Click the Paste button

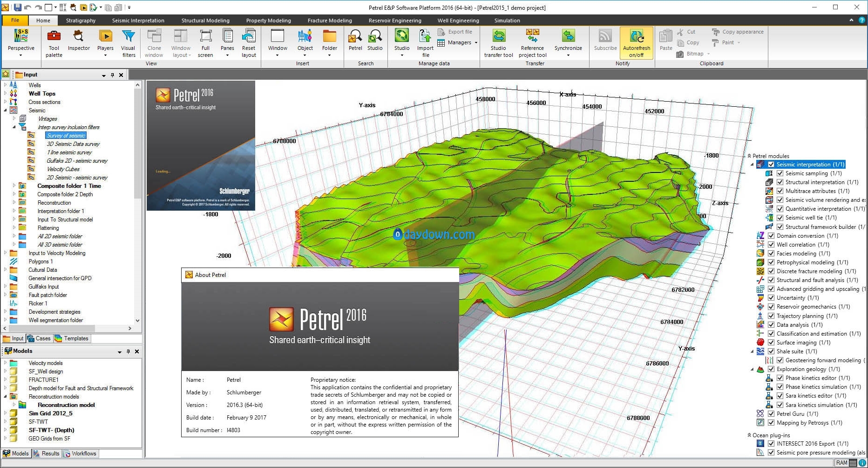pos(666,40)
